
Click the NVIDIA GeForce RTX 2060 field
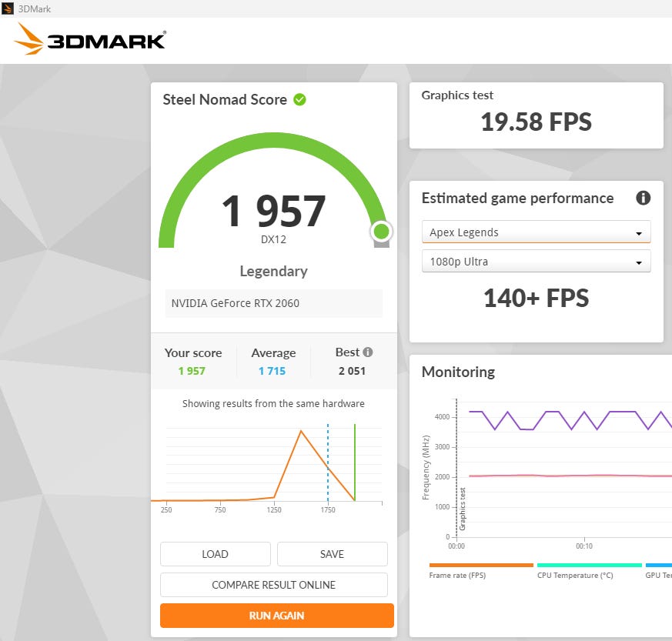(x=274, y=303)
